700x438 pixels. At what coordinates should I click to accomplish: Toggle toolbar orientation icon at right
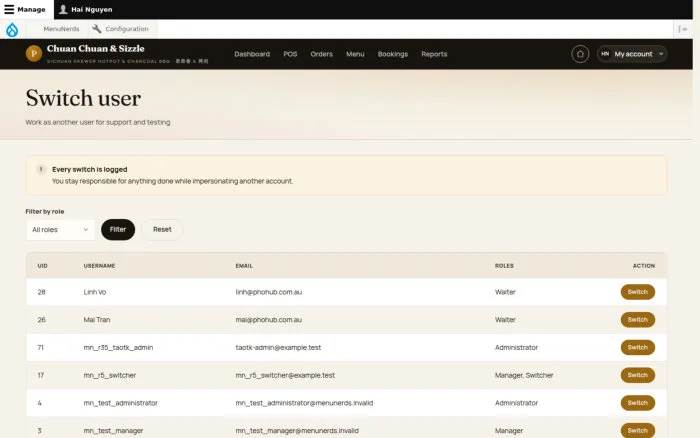[683, 29]
